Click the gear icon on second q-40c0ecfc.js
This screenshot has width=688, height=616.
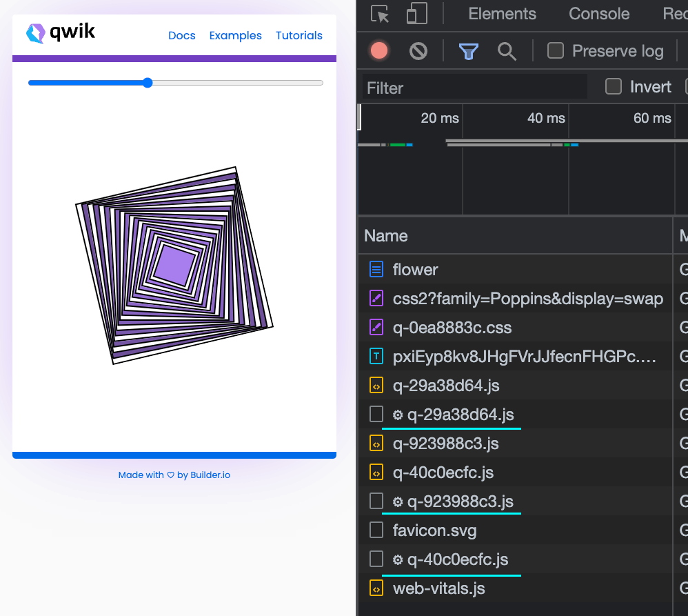[x=398, y=559]
